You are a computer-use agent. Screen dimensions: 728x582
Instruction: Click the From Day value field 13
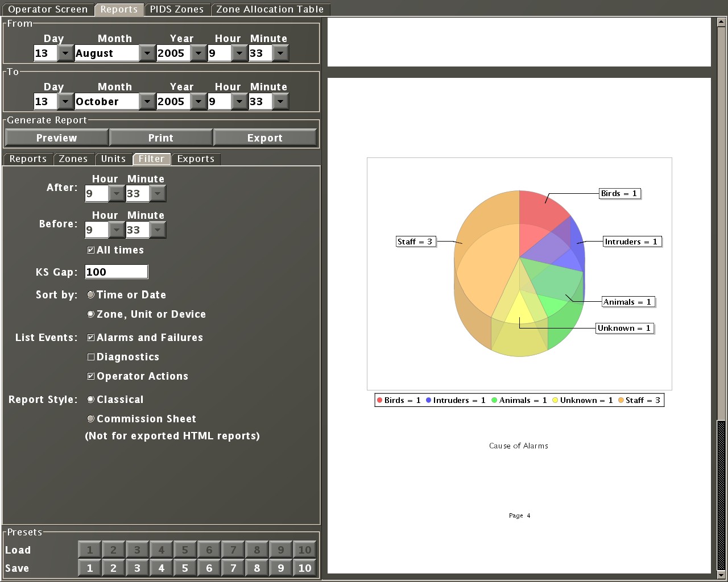45,53
